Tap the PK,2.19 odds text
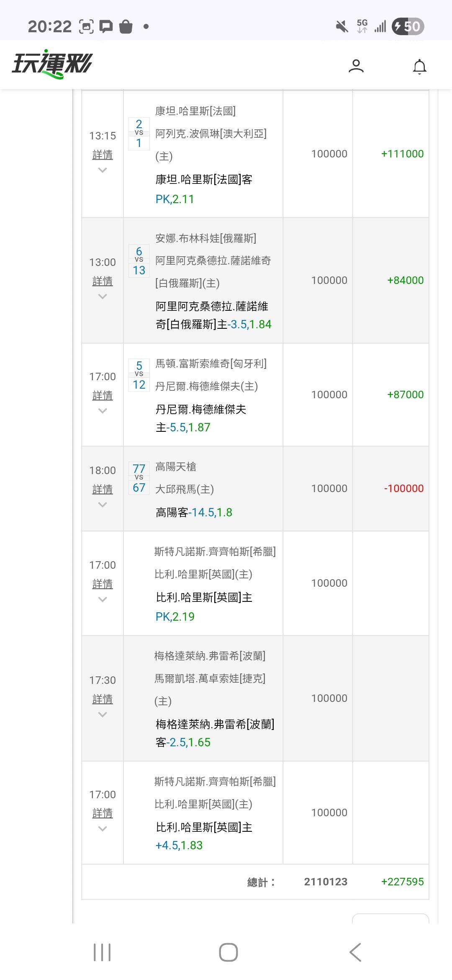 175,616
